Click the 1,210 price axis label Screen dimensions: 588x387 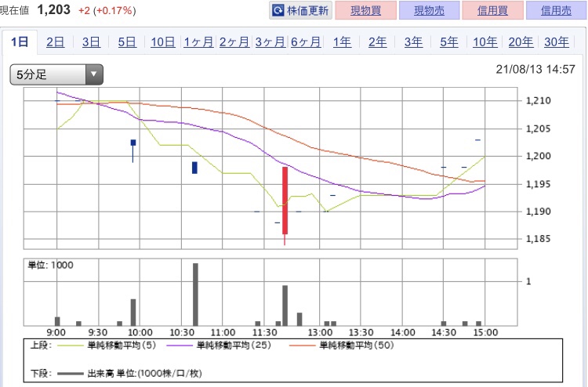click(x=539, y=101)
